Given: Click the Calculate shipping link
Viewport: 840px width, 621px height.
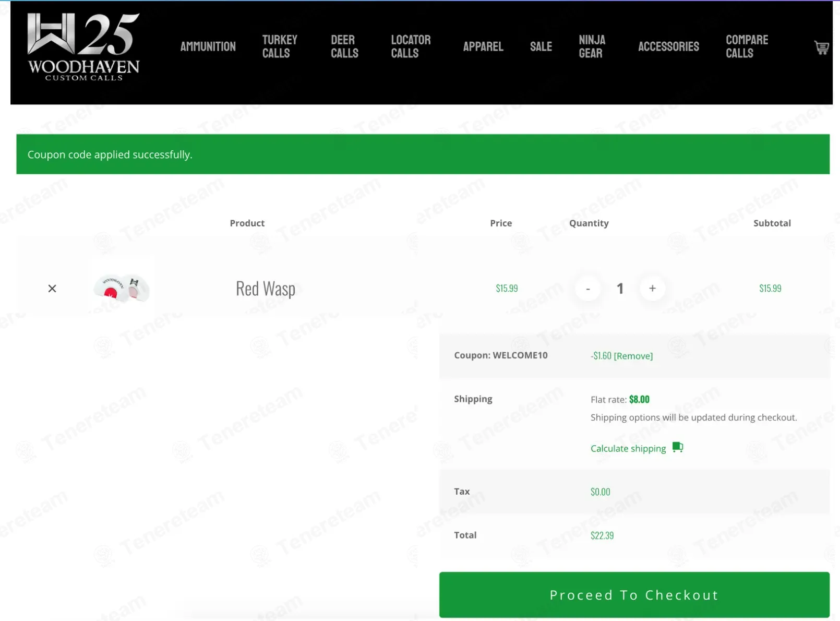Looking at the screenshot, I should click(628, 448).
